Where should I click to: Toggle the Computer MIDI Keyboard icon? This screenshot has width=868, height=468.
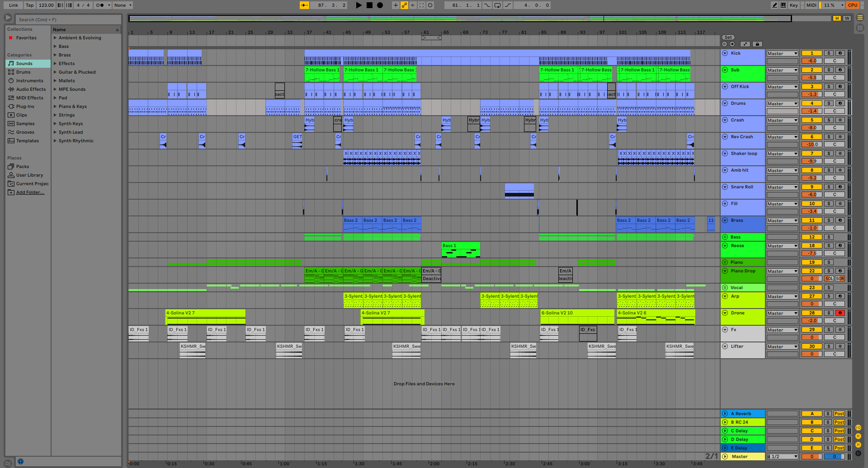tap(783, 5)
